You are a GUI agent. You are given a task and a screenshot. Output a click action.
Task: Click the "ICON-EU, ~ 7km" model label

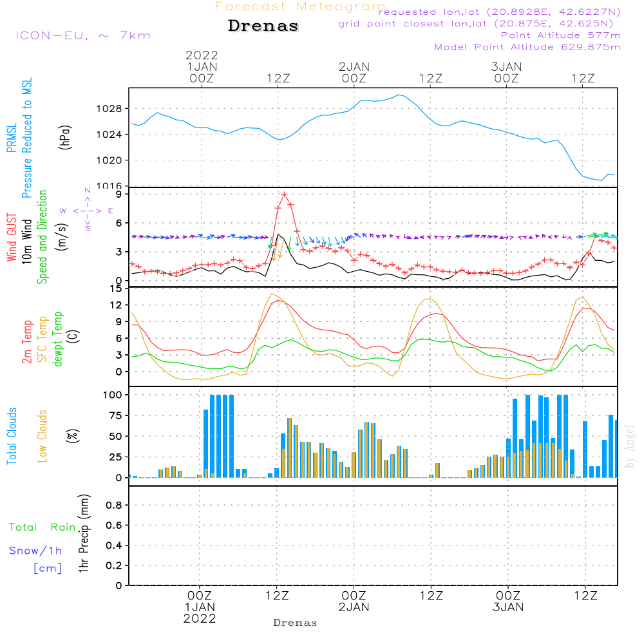coord(82,35)
